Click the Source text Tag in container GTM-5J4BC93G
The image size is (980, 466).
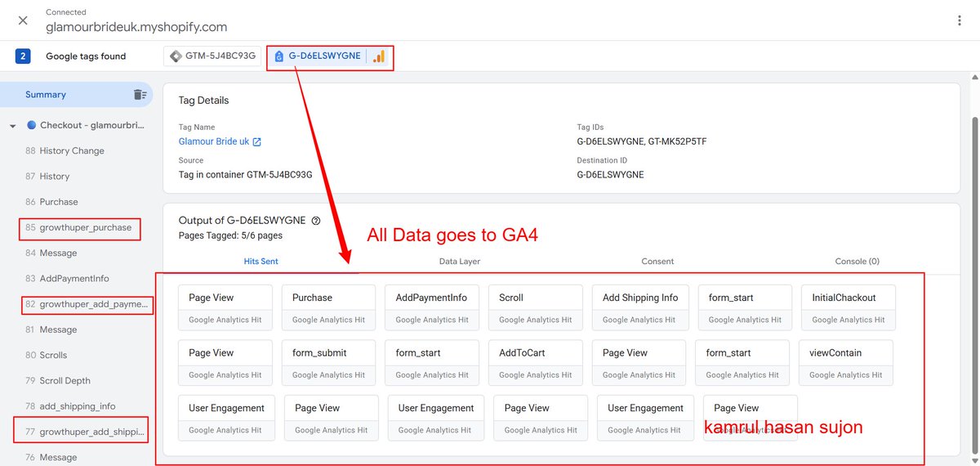point(246,174)
